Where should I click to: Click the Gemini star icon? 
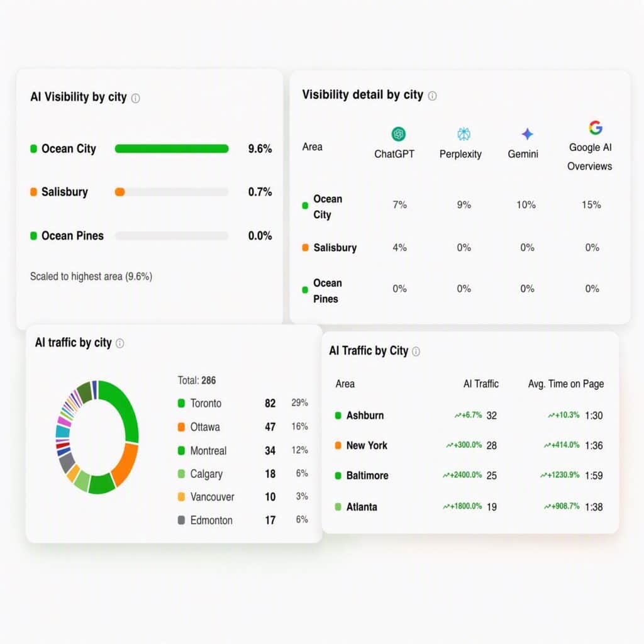tap(527, 134)
